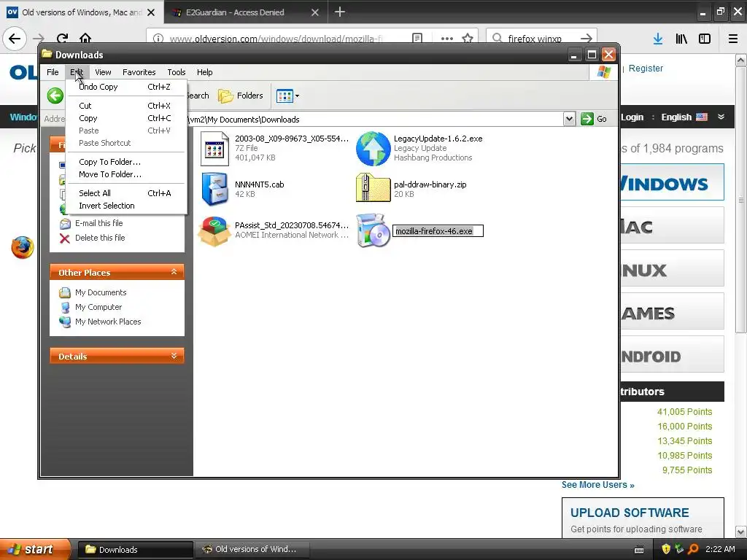Select the 2003-08_X09-89673 7Z file icon
The image size is (747, 560).
pyautogui.click(x=214, y=149)
